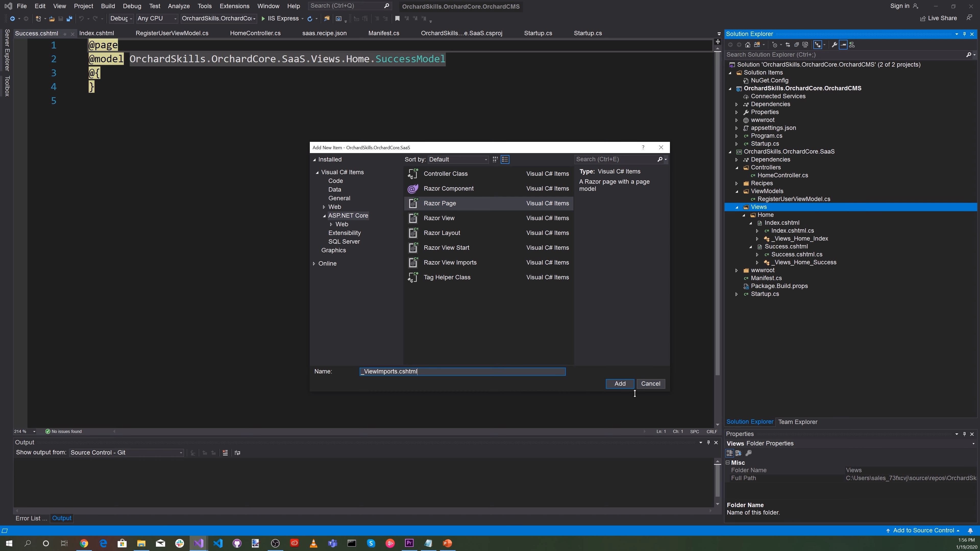The height and width of the screenshot is (551, 980).
Task: Click Switch Views icon in Solution Explorer
Action: [757, 45]
